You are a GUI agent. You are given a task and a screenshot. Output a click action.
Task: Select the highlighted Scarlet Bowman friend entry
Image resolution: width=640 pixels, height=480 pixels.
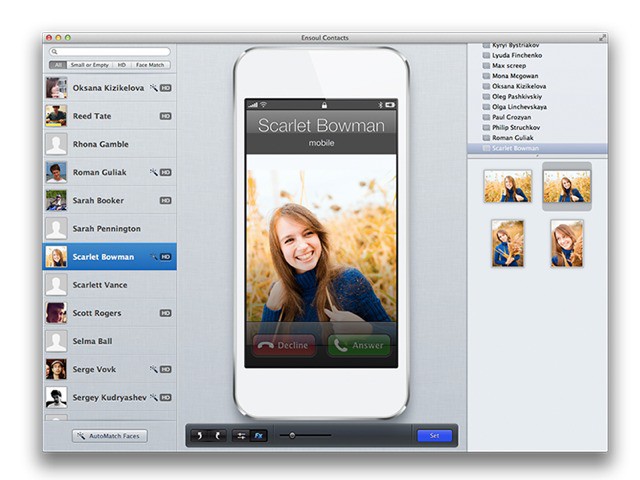pos(537,148)
